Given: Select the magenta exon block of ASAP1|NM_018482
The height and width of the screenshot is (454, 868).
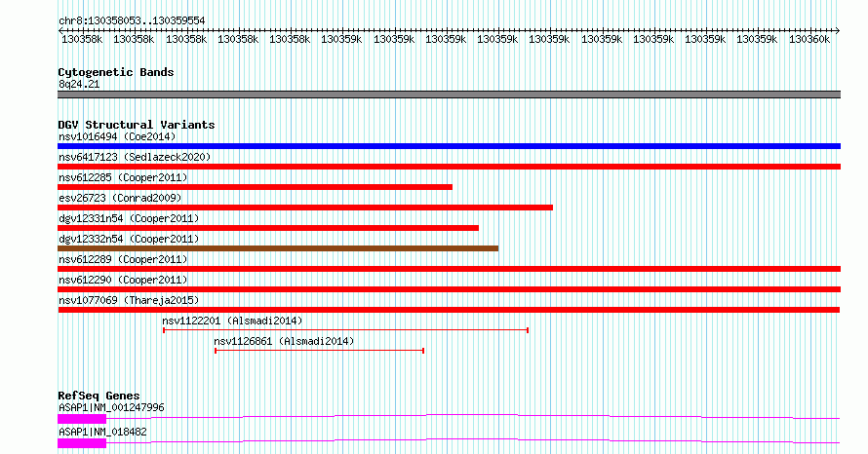Looking at the screenshot, I should tap(82, 443).
